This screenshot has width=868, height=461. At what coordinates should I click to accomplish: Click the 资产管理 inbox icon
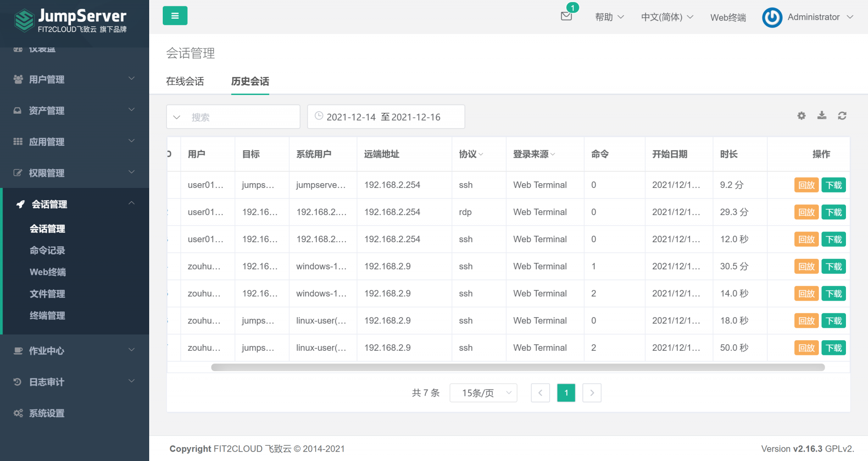click(x=17, y=111)
